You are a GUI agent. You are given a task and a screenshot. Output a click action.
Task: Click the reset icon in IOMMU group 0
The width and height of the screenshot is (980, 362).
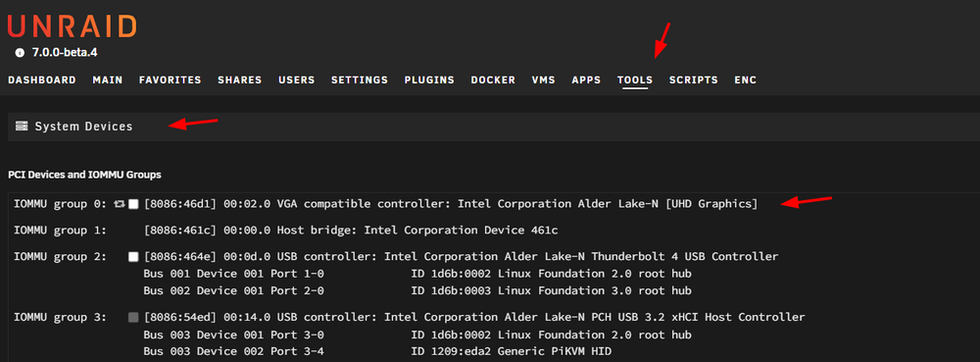(120, 204)
